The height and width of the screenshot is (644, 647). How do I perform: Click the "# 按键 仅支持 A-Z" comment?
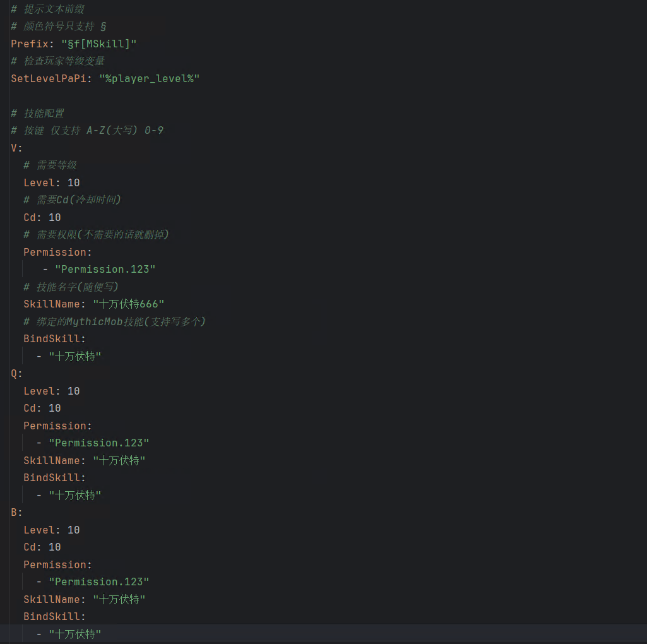(87, 130)
